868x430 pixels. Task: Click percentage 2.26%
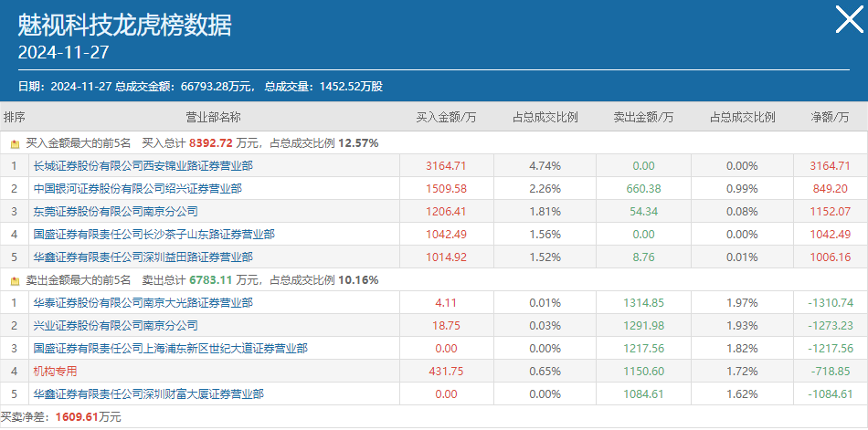[545, 189]
